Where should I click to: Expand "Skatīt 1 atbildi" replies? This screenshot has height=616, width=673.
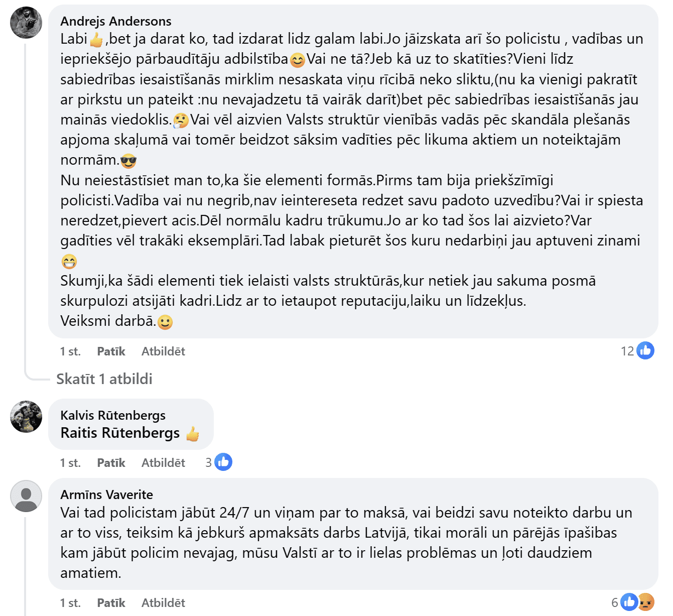[x=104, y=379]
